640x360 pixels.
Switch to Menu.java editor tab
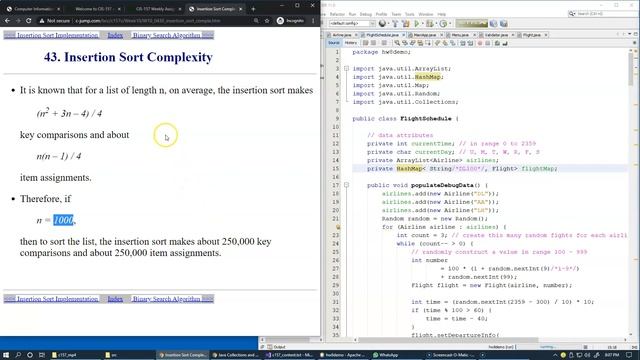tap(460, 35)
